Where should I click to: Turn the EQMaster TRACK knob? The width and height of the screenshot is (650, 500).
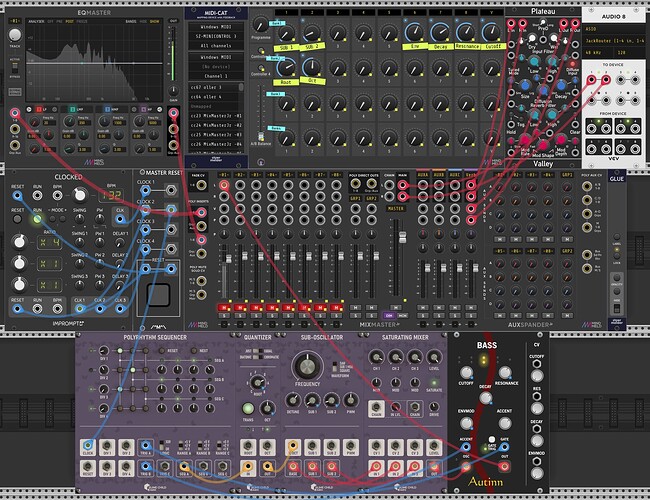click(15, 35)
